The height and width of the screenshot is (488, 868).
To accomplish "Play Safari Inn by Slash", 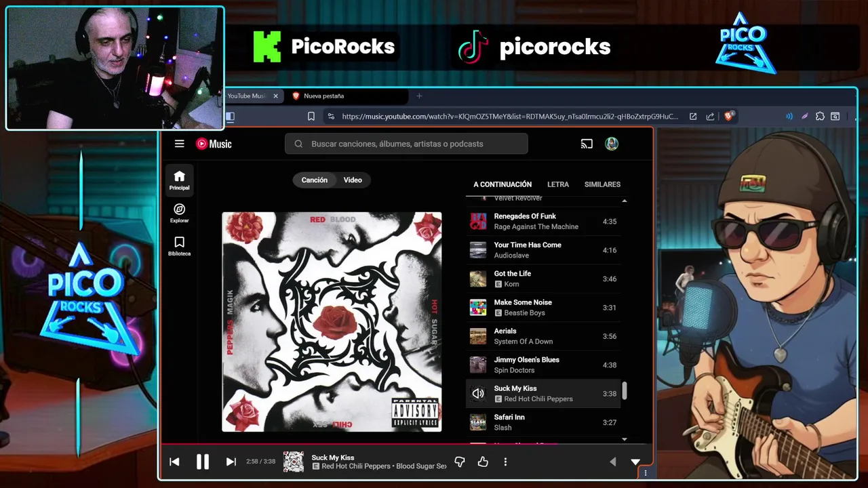I will point(543,422).
